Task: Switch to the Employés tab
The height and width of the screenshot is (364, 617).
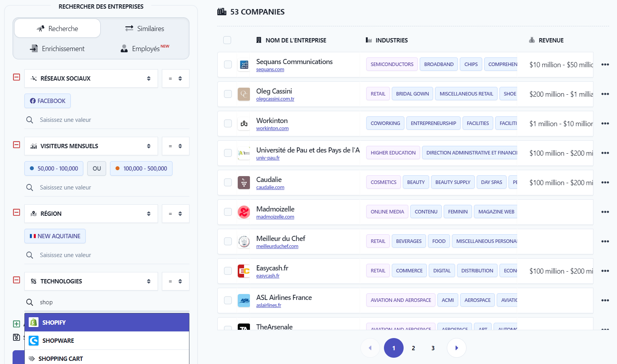Action: click(x=145, y=49)
